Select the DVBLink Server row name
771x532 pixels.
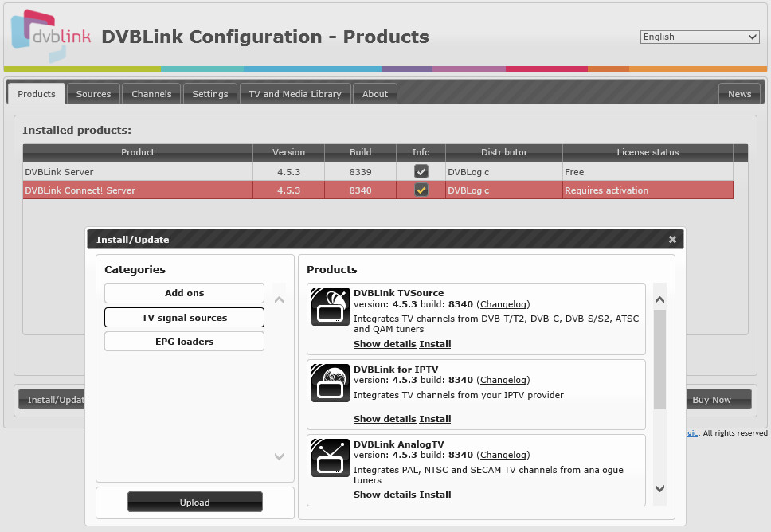pos(59,172)
